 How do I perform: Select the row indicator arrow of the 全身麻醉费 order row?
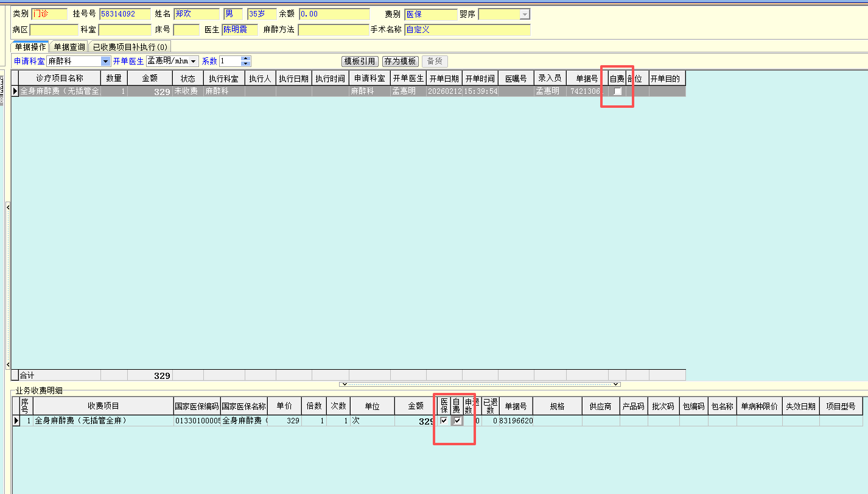pyautogui.click(x=15, y=91)
